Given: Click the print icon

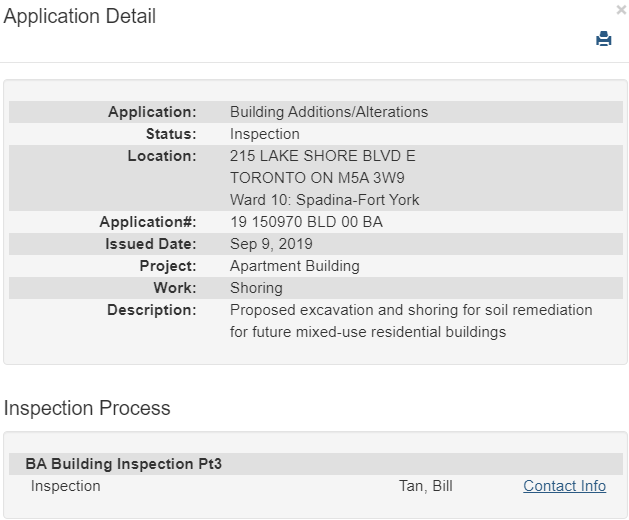Looking at the screenshot, I should 603,39.
